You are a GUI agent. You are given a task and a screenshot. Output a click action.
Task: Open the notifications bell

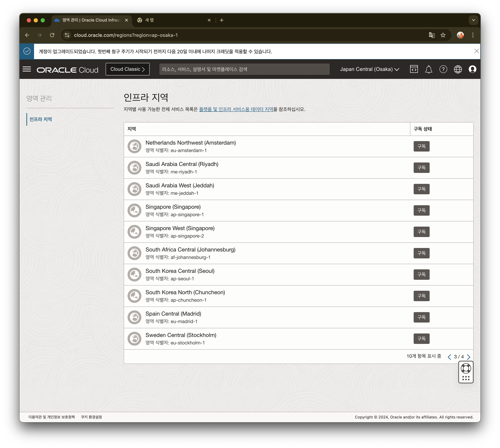coord(429,69)
